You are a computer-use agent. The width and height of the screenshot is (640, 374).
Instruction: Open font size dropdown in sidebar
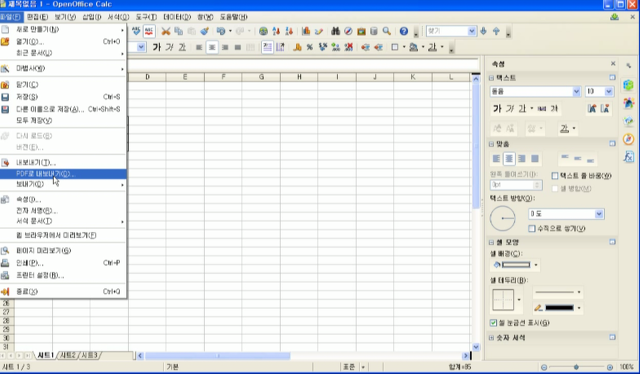pos(609,91)
